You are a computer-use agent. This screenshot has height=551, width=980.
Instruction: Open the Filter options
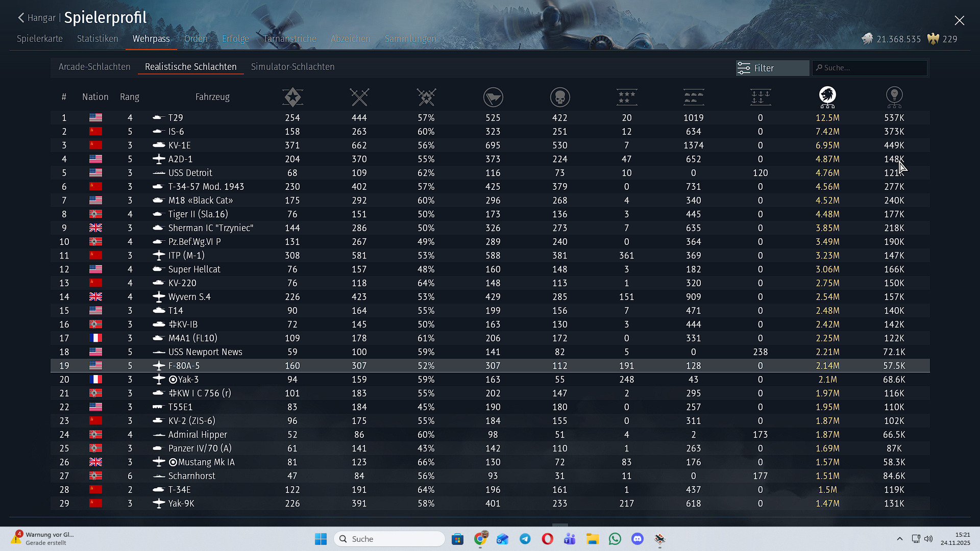tap(772, 68)
